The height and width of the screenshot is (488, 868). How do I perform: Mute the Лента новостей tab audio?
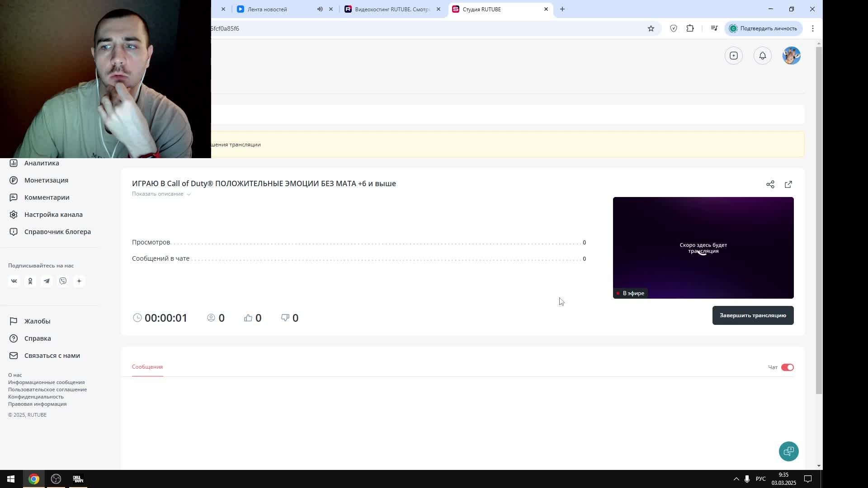(x=320, y=9)
